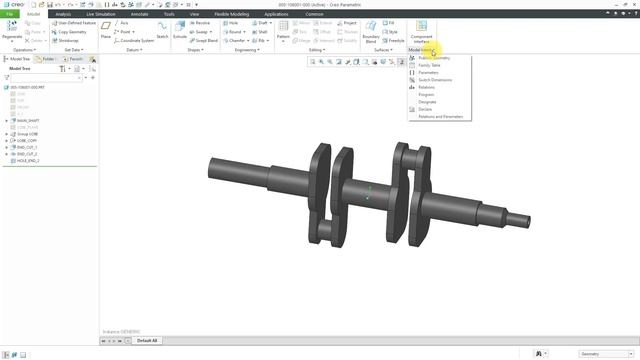This screenshot has height=360, width=640.
Task: Click the save icon in quick access toolbar
Action: [x=50, y=5]
